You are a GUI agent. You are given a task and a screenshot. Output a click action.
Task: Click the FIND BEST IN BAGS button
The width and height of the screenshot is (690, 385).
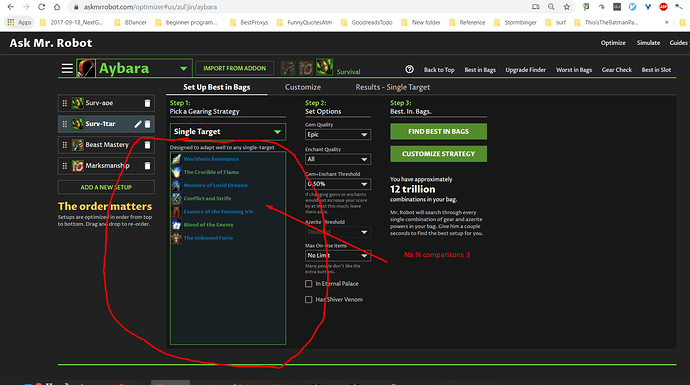click(x=438, y=132)
